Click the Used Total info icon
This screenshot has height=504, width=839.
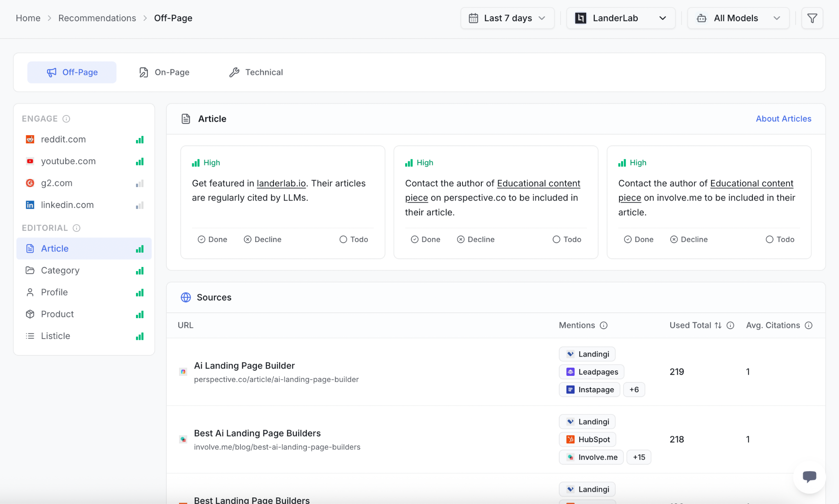click(x=730, y=325)
